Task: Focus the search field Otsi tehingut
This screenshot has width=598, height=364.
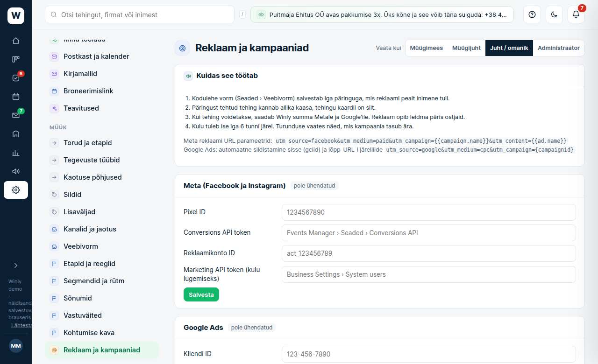Action: point(140,14)
